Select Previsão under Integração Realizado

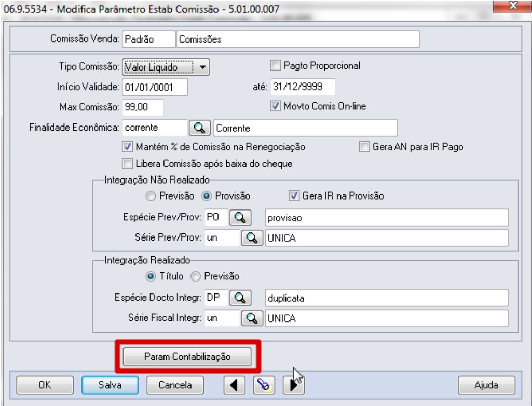click(x=196, y=276)
